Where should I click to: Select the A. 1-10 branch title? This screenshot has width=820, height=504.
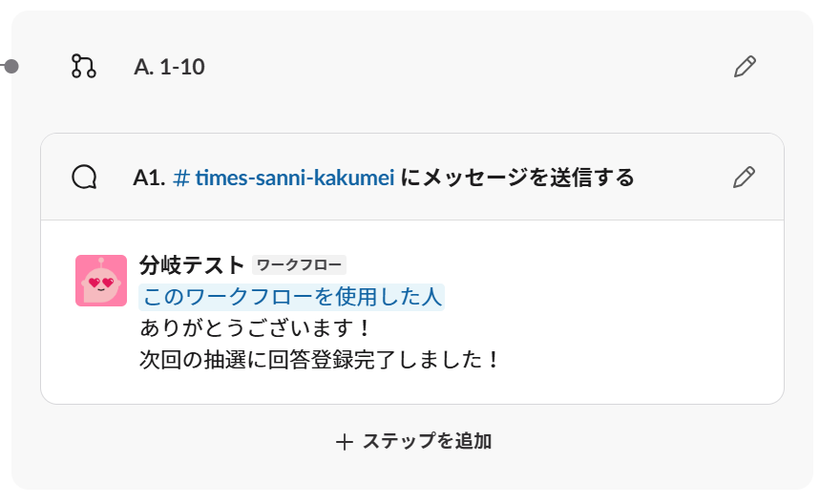(169, 67)
